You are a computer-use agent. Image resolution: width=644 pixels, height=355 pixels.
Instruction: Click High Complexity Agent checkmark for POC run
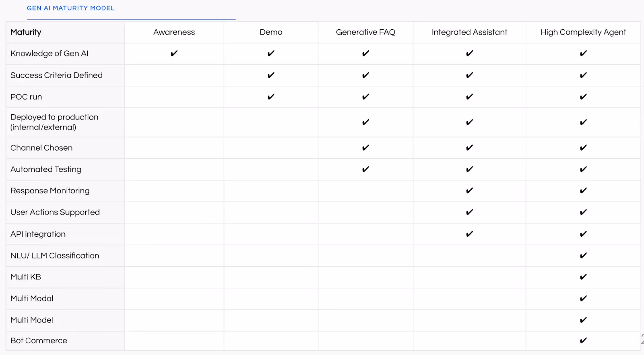(x=583, y=97)
